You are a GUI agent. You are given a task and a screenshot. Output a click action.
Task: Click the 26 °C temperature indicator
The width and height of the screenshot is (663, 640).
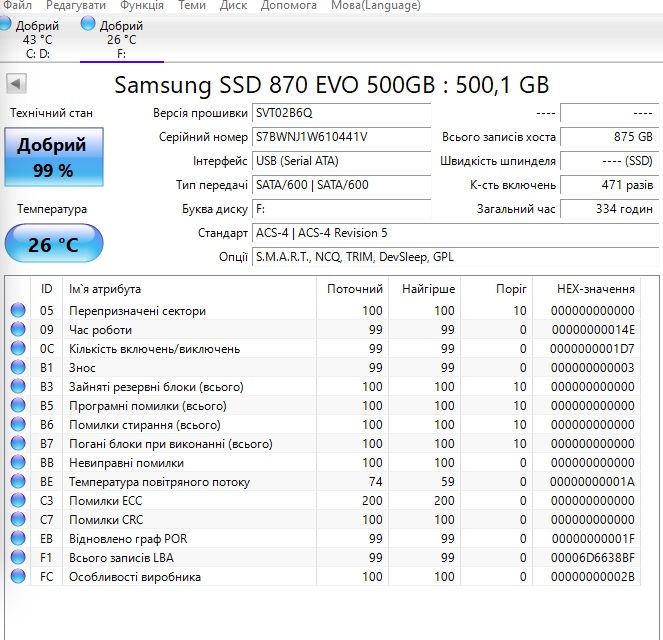pyautogui.click(x=54, y=243)
